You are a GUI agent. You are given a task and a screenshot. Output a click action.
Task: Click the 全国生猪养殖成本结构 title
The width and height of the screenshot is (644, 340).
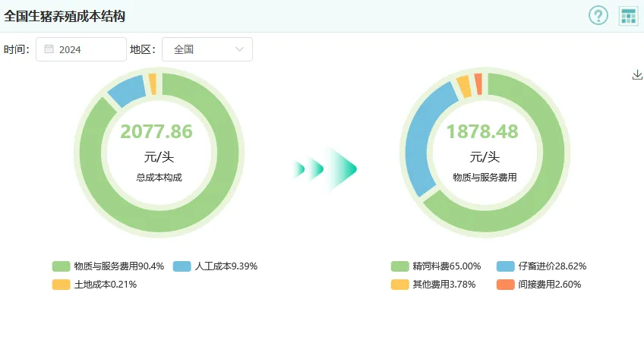coord(65,17)
